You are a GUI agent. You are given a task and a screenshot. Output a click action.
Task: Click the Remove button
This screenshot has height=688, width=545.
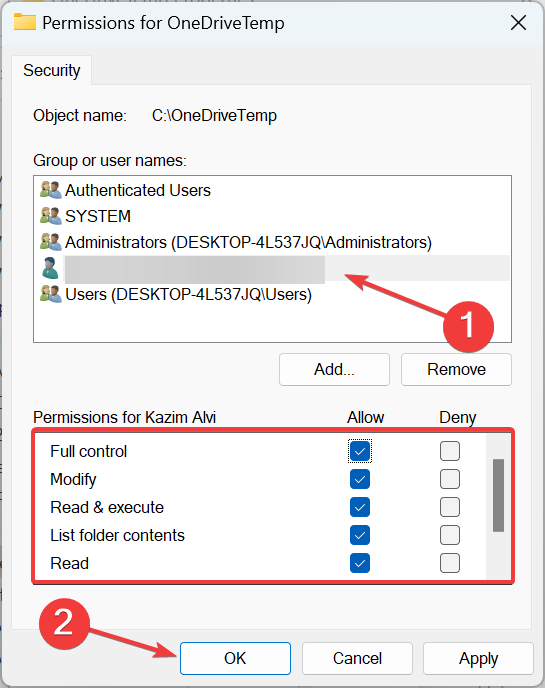456,369
